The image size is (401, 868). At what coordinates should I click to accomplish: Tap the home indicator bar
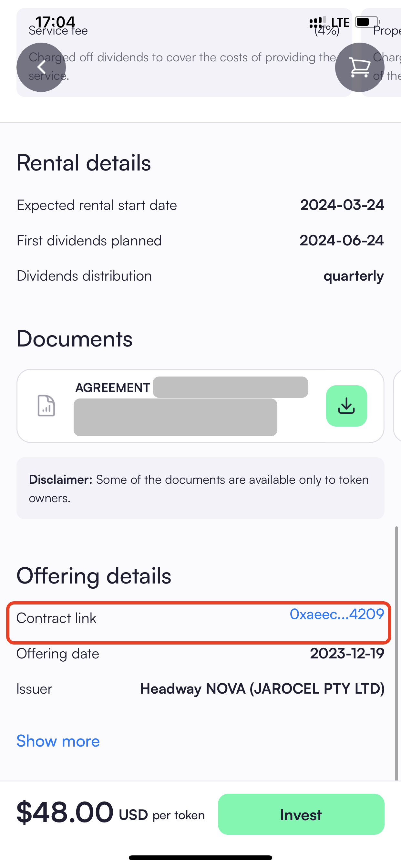click(x=200, y=858)
